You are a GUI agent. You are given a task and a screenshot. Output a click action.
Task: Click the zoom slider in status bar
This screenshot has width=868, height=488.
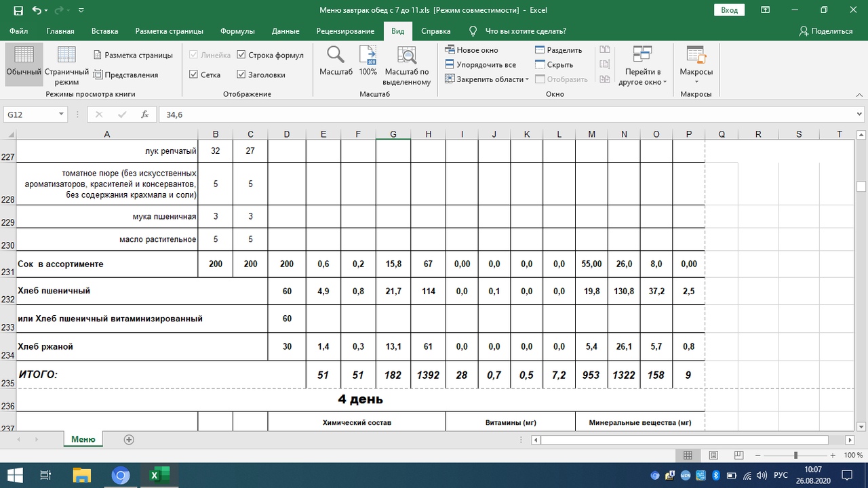click(x=795, y=456)
